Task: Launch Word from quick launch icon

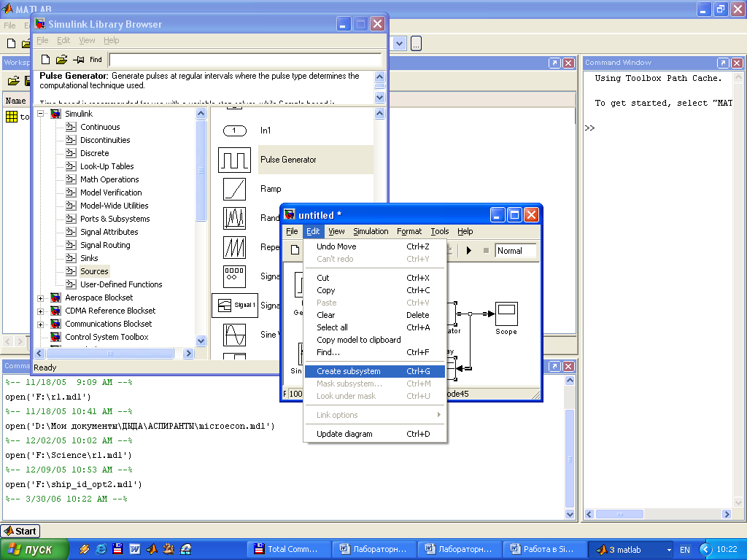Action: click(135, 549)
